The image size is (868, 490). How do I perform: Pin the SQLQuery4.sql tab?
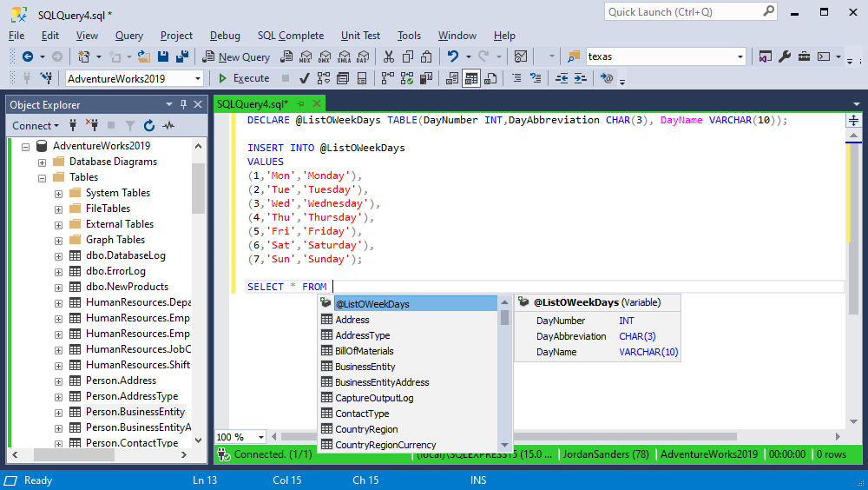[301, 104]
